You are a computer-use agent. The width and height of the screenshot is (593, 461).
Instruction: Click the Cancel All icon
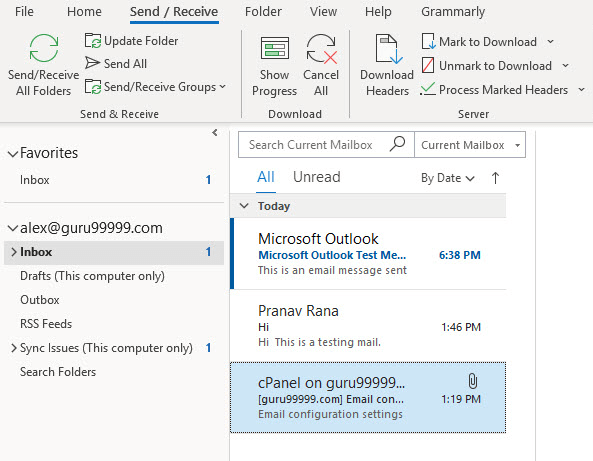pyautogui.click(x=321, y=48)
